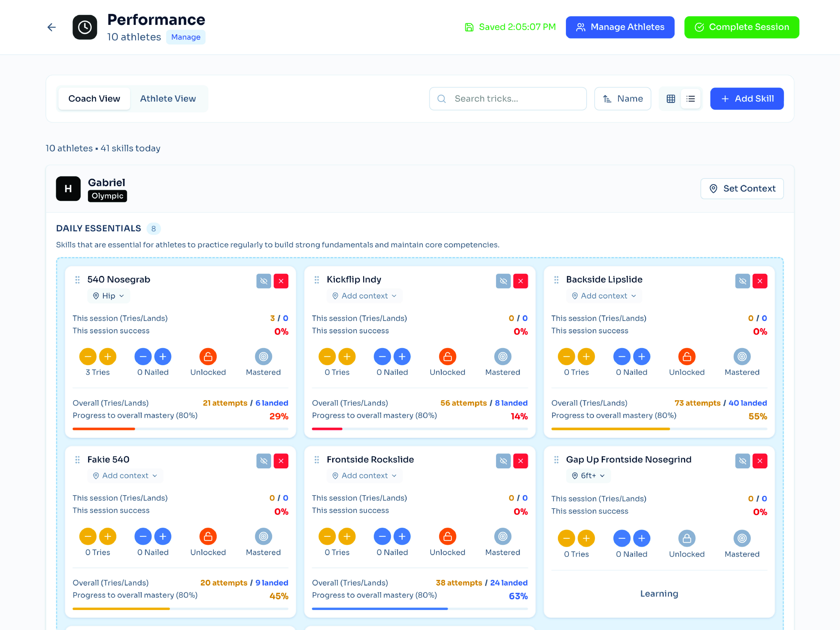
Task: Expand Add context dropdown for Backside Lipslide
Action: [x=604, y=296]
